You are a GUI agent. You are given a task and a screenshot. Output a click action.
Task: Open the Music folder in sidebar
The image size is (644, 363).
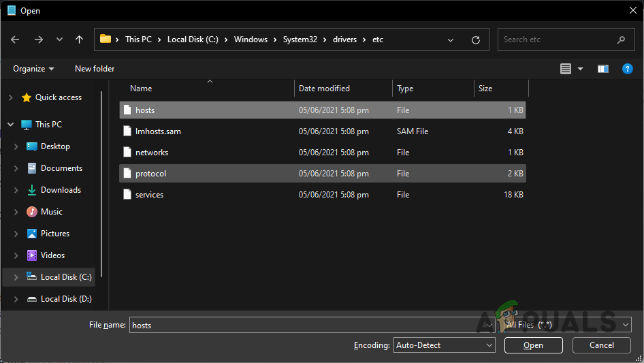[x=51, y=212]
